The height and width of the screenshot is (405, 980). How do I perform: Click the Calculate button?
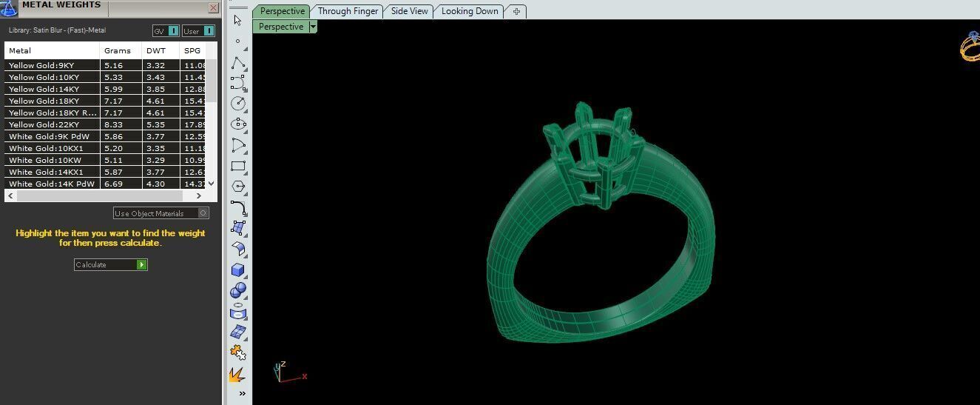[111, 264]
